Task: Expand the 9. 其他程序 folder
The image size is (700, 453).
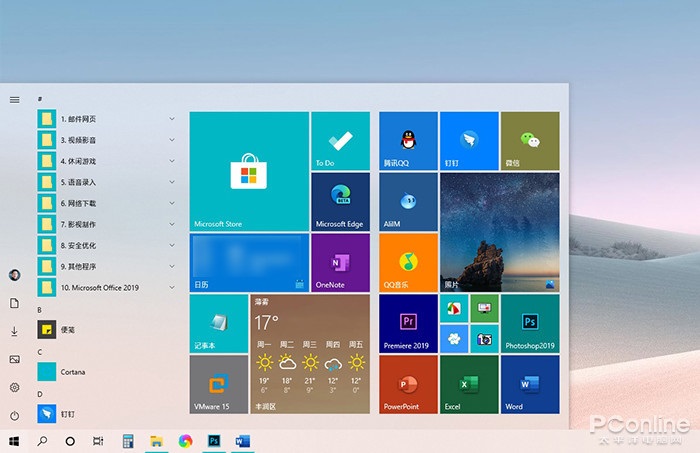Action: point(106,266)
